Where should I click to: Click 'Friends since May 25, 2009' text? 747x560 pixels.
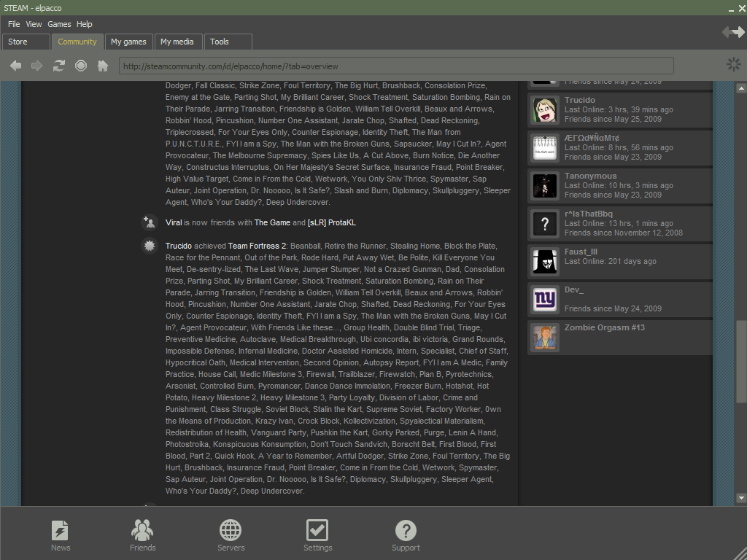coord(613,119)
